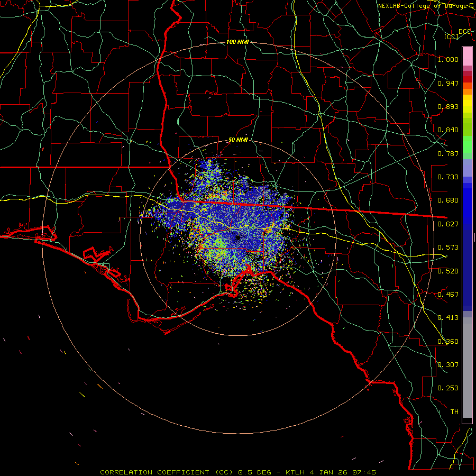Click the 0.573 value on the color scale
This screenshot has width=476, height=476.
448,248
